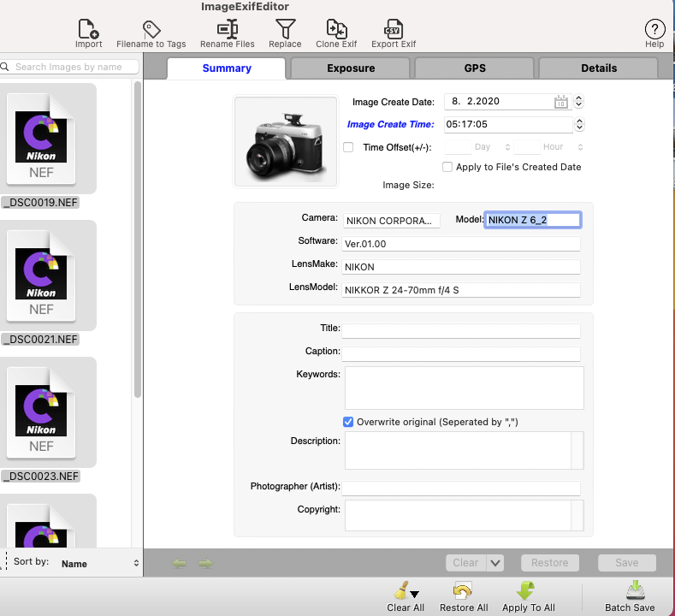Open Help question mark icon
Screen dimensions: 675x616
tap(654, 29)
